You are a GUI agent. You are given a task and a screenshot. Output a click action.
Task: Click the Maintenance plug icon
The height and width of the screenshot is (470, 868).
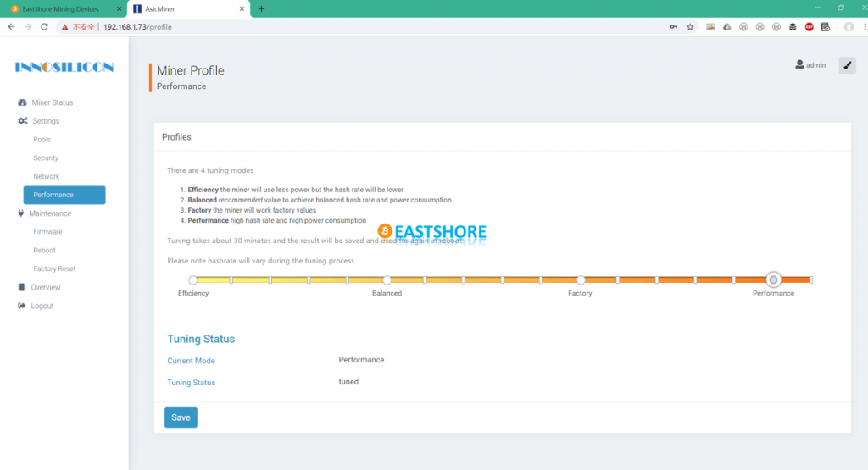[x=21, y=213]
